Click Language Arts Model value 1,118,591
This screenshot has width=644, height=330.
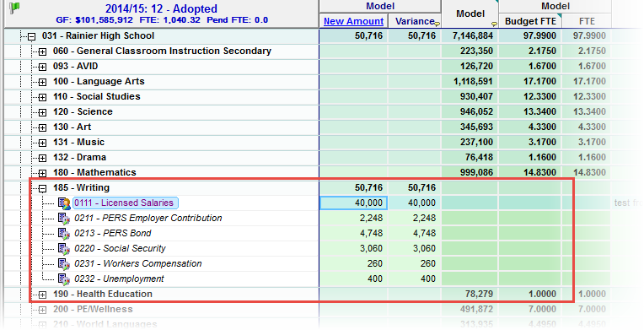[470, 82]
